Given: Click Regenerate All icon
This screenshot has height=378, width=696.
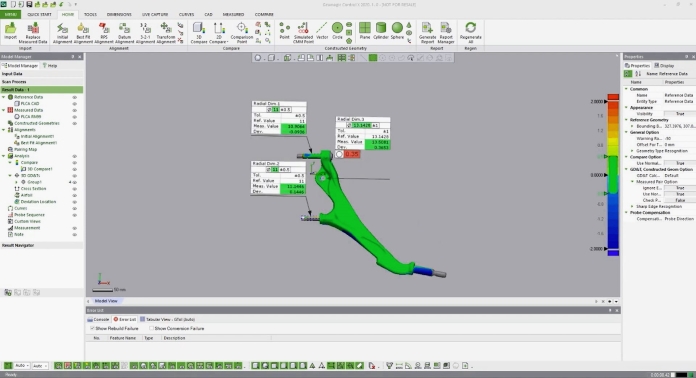Looking at the screenshot, I should [471, 33].
